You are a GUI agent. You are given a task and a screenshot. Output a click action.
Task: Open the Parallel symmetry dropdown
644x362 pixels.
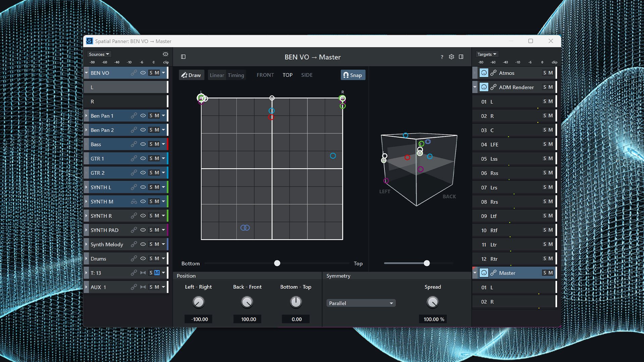tap(361, 303)
